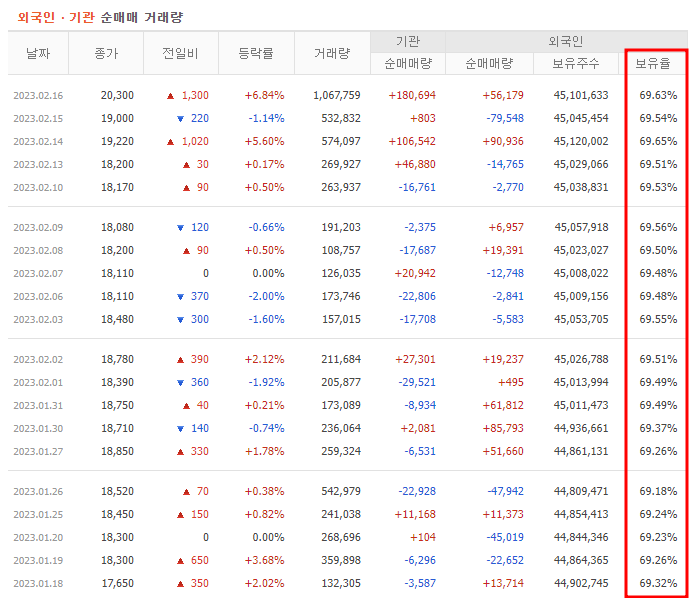The height and width of the screenshot is (598, 699).
Task: Click the down arrow beside 370
Action: click(x=181, y=297)
